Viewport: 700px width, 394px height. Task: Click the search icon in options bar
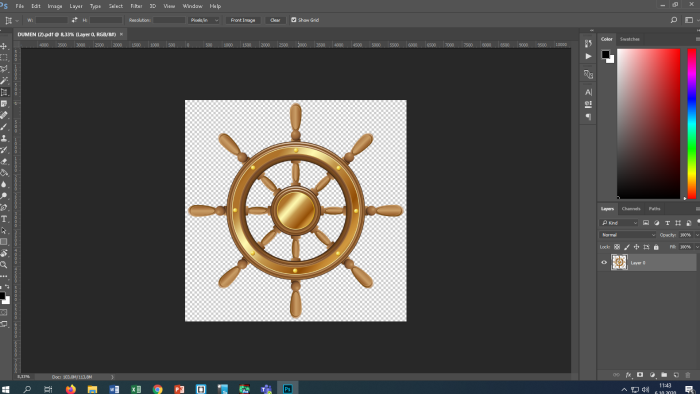674,20
